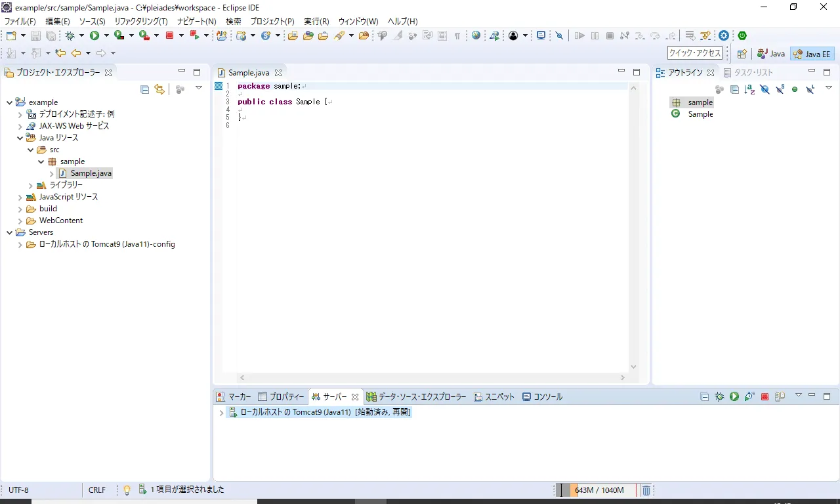
Task: Click the green Run button in toolbar
Action: click(94, 35)
